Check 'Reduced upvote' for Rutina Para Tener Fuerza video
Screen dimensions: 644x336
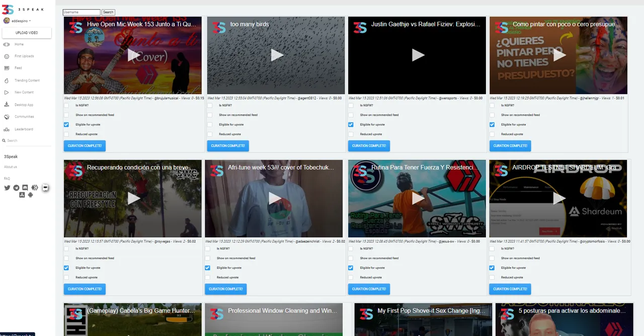(x=351, y=278)
